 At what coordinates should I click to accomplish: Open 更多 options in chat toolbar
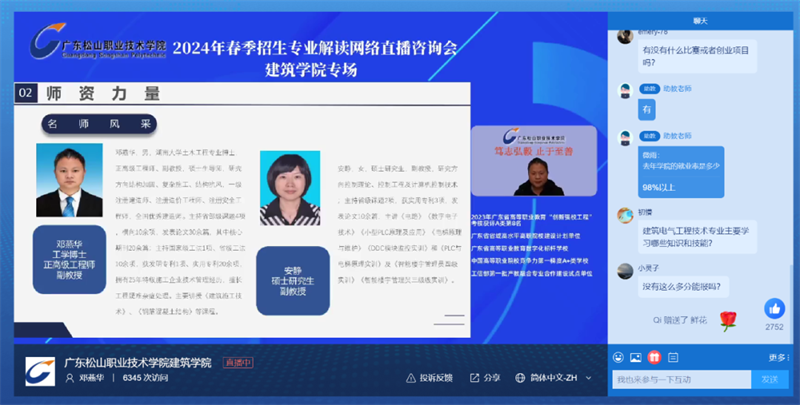[779, 358]
